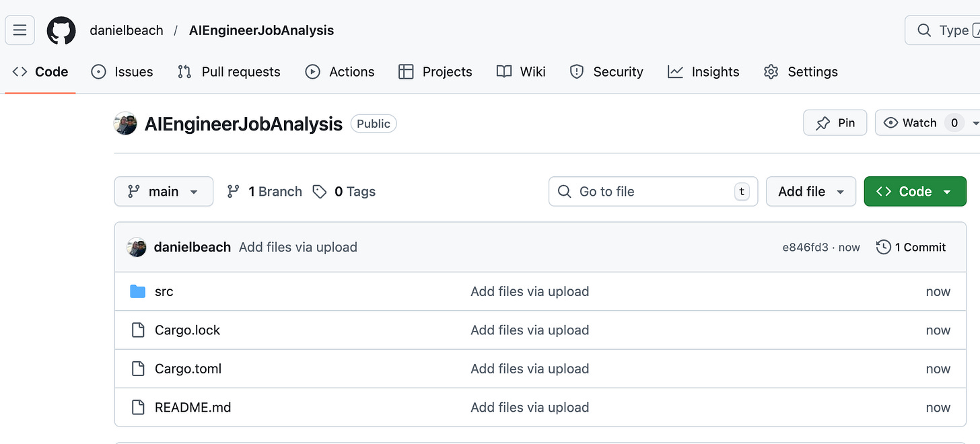
Task: Click the AIEngineerJobAnalysis repository title
Action: pos(244,124)
